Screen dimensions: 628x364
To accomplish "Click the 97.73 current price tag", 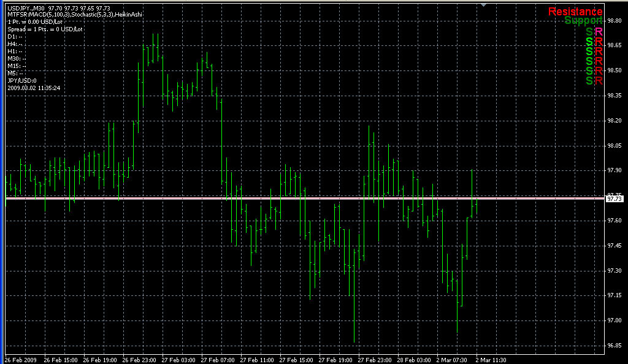I will click(615, 199).
